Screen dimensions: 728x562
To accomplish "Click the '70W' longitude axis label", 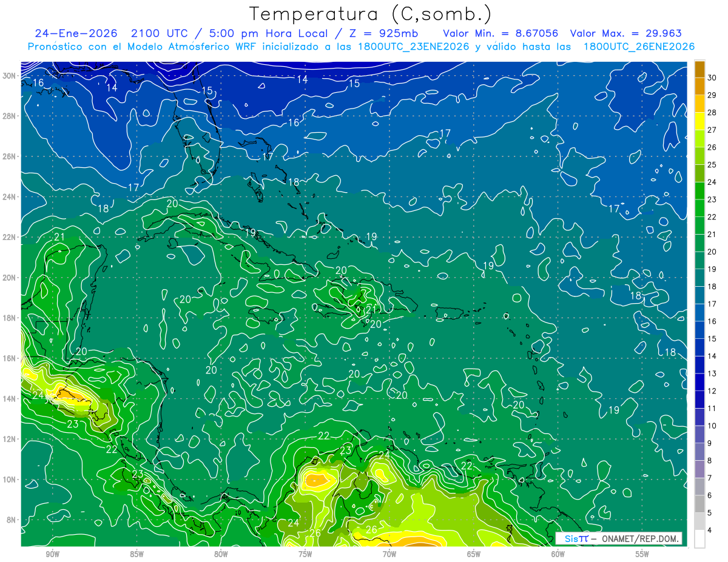I will [x=389, y=554].
